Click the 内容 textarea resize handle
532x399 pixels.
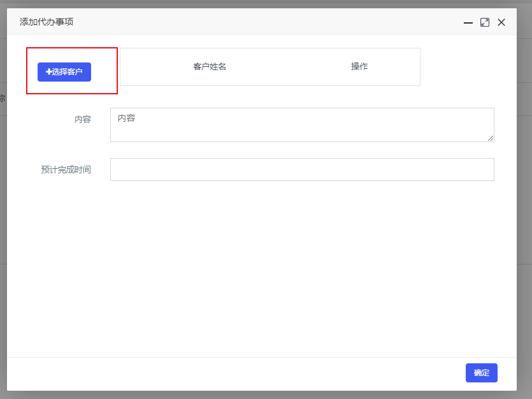[x=491, y=138]
